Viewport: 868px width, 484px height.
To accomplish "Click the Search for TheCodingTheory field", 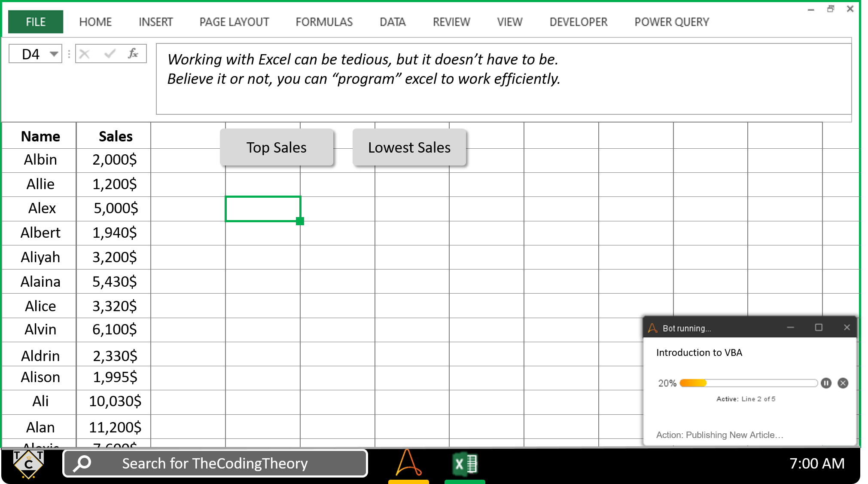I will tap(215, 463).
